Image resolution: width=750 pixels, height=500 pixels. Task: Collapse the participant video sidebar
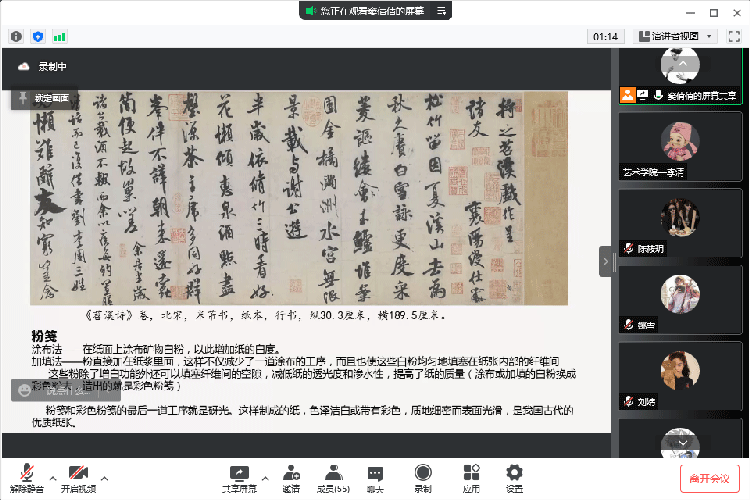[605, 260]
